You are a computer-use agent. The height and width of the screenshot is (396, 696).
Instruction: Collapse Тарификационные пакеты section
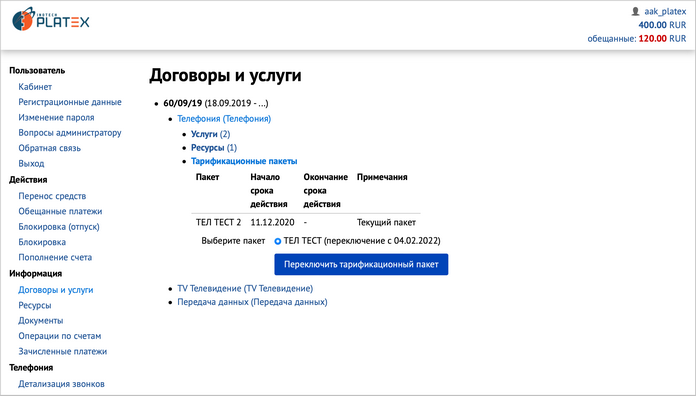[x=244, y=161]
